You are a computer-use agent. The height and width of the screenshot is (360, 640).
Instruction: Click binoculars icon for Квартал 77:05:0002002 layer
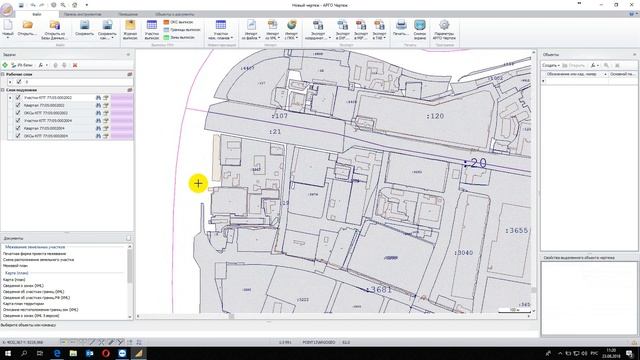coord(98,105)
